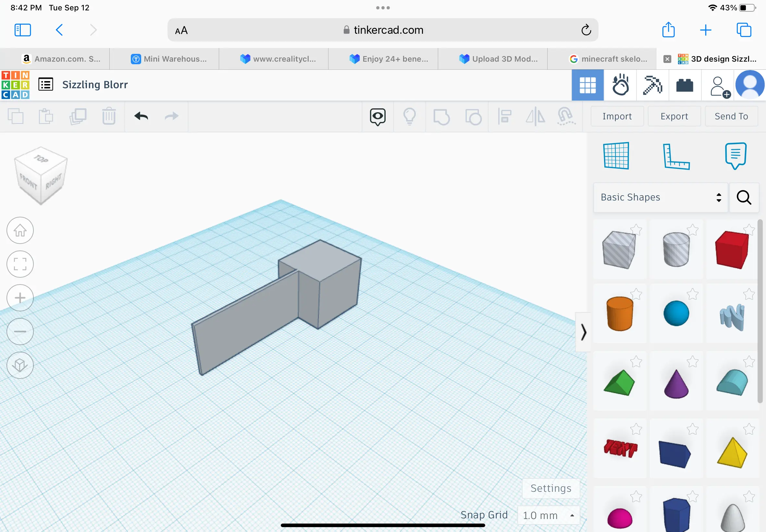This screenshot has width=766, height=532.
Task: Click the Export button
Action: (x=674, y=116)
